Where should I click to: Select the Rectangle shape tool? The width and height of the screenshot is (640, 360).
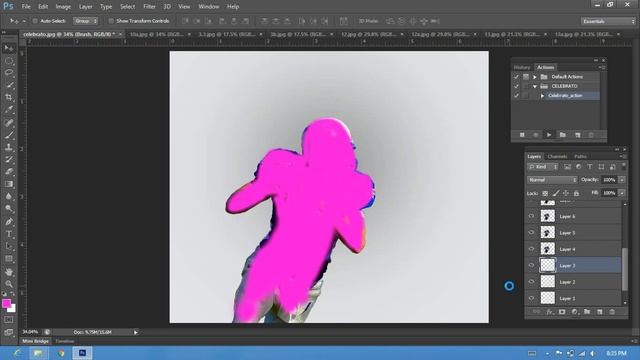point(9,259)
